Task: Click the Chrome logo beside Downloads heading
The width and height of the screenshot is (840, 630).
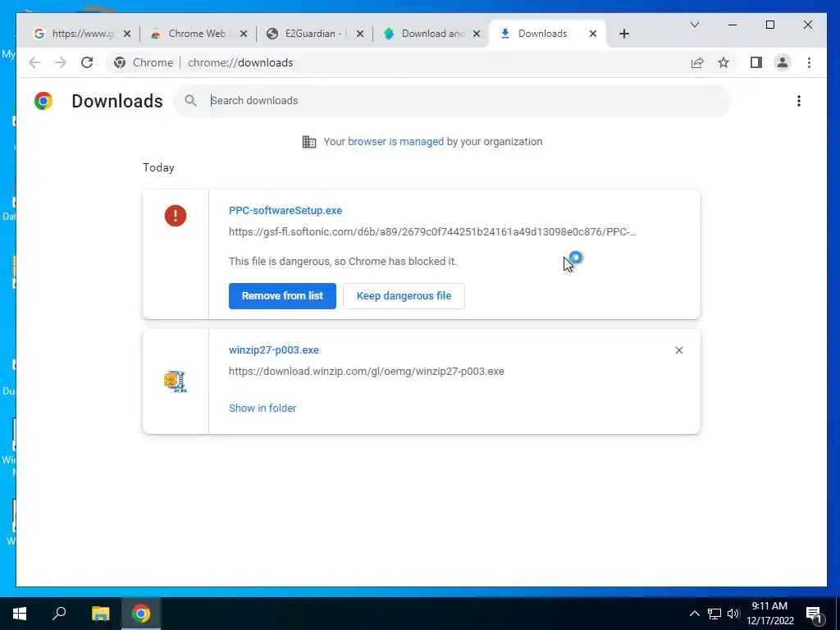Action: tap(43, 101)
